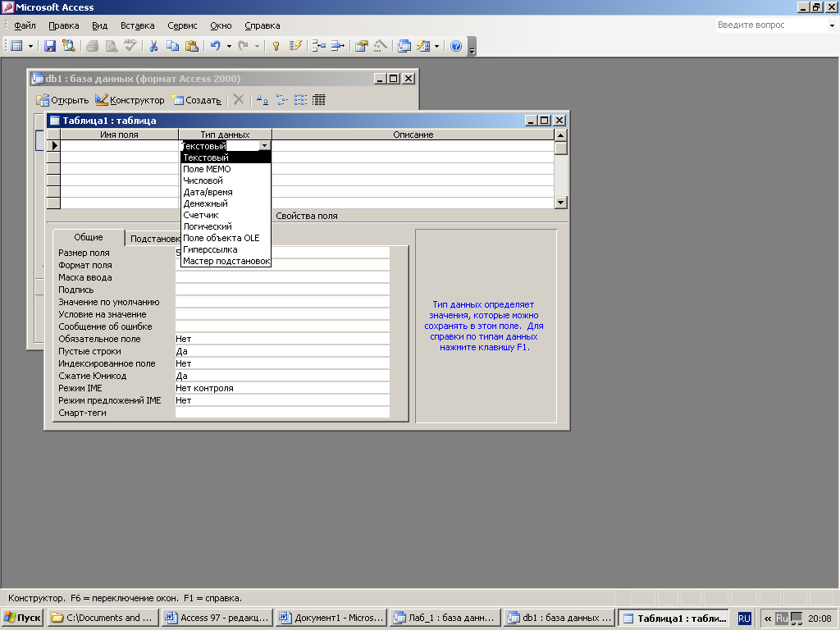Screen dimensions: 840x630
Task: Choose Числовой from data type list
Action: coord(226,180)
